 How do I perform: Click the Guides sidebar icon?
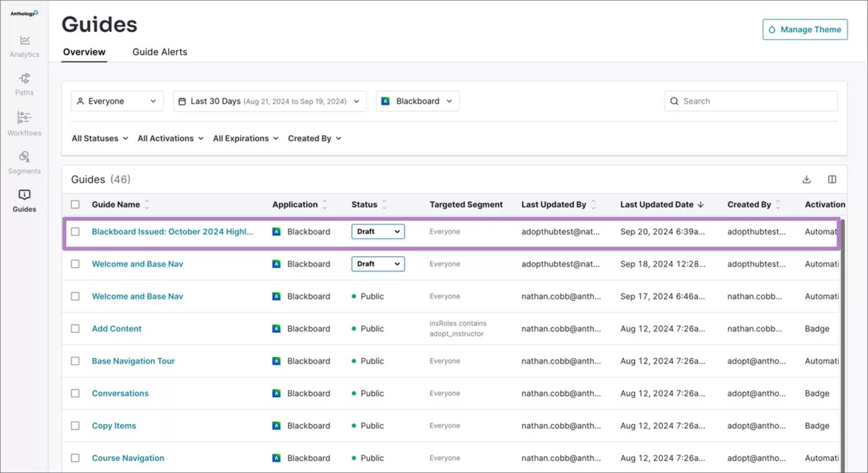[24, 199]
